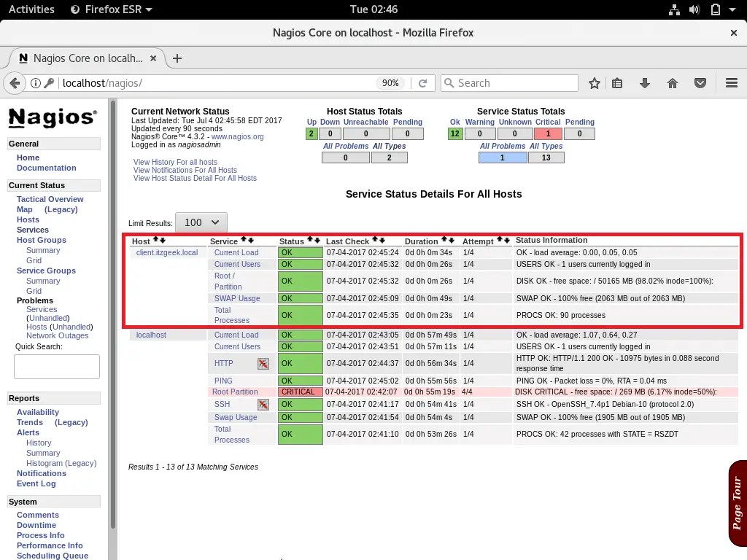
Task: Click the localhost/nagios address bar
Action: click(x=217, y=83)
